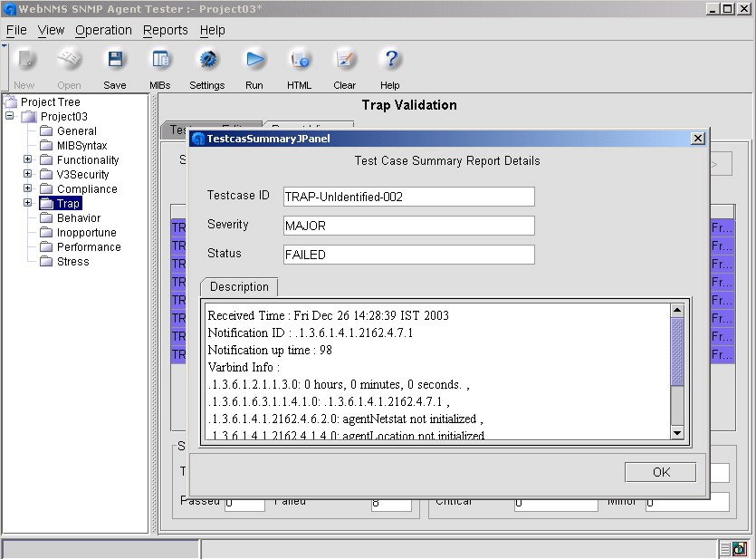Collapse the Project03 tree node
This screenshot has width=756, height=559.
point(10,117)
